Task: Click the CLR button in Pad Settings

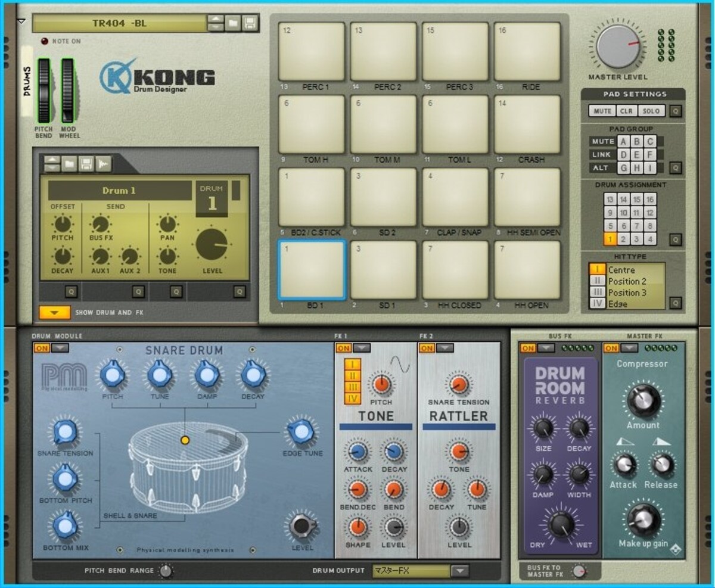Action: 626,111
